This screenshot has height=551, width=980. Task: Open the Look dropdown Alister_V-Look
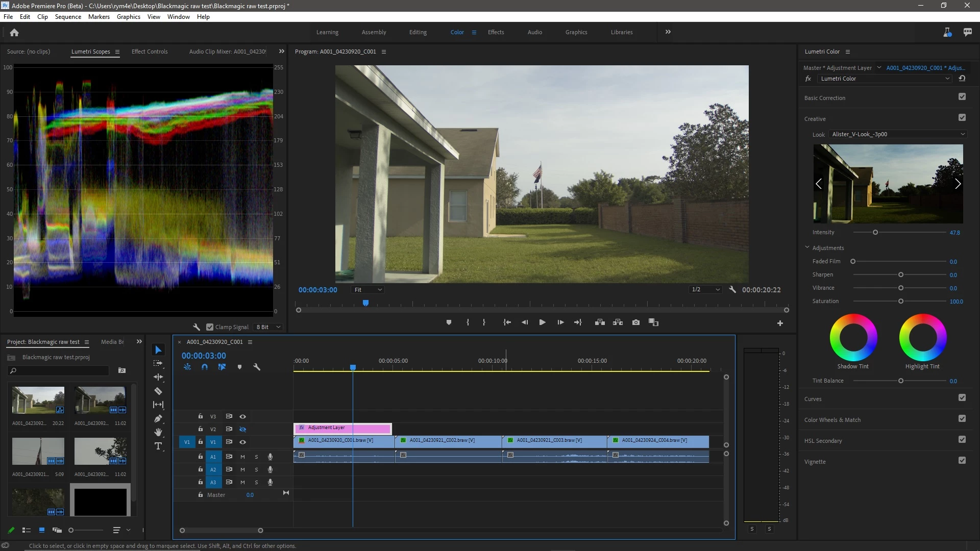coord(897,135)
